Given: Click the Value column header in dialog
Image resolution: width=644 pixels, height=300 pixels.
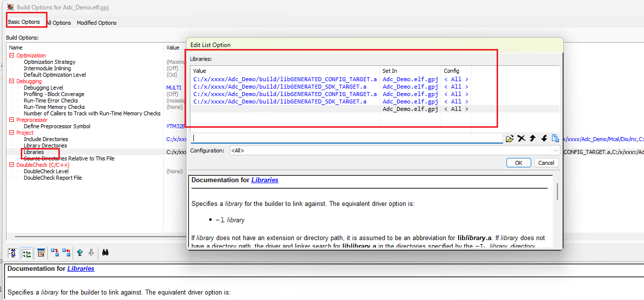Looking at the screenshot, I should click(285, 71).
